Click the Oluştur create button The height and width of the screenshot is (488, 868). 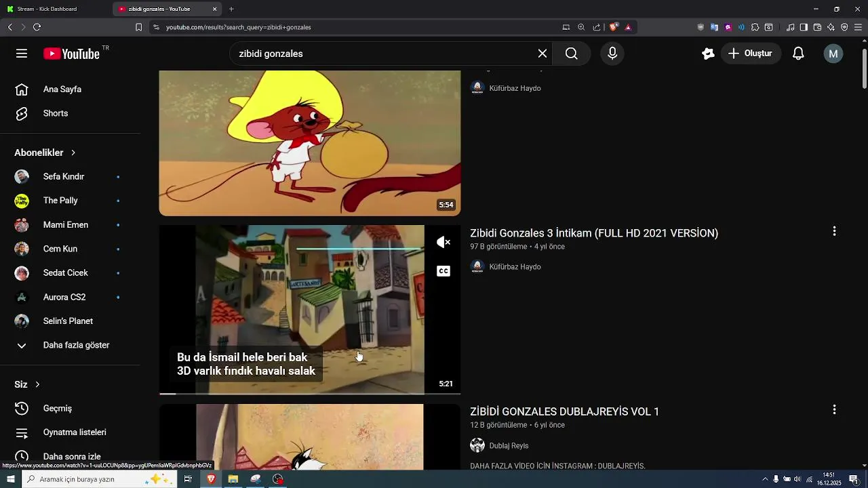point(750,54)
